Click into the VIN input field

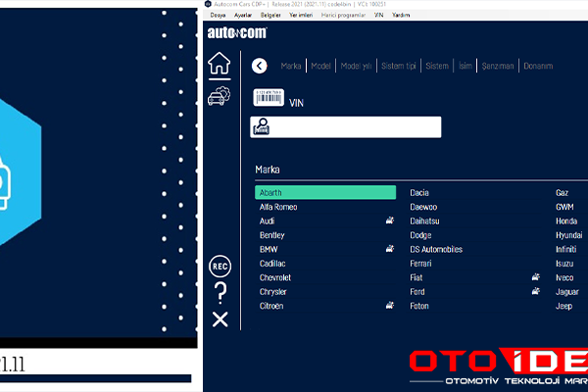coord(346,126)
